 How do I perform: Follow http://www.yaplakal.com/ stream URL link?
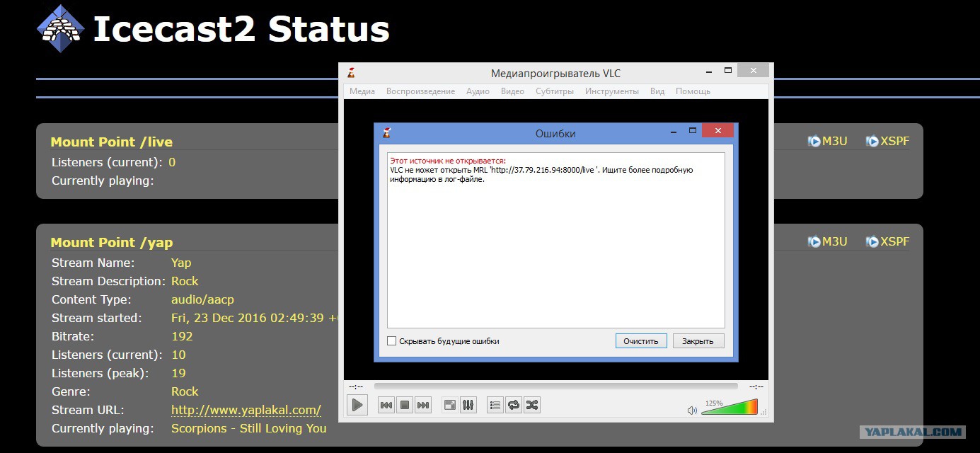click(x=246, y=410)
